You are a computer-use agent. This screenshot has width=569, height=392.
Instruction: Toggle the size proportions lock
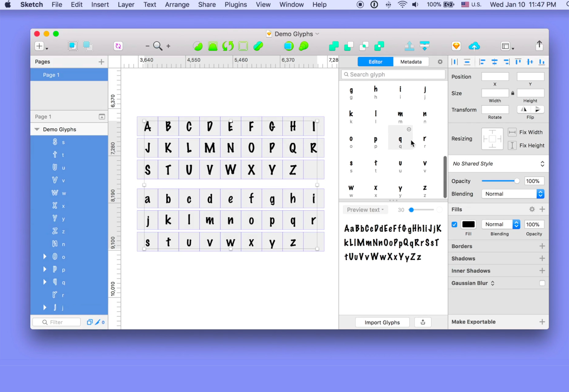click(x=513, y=93)
